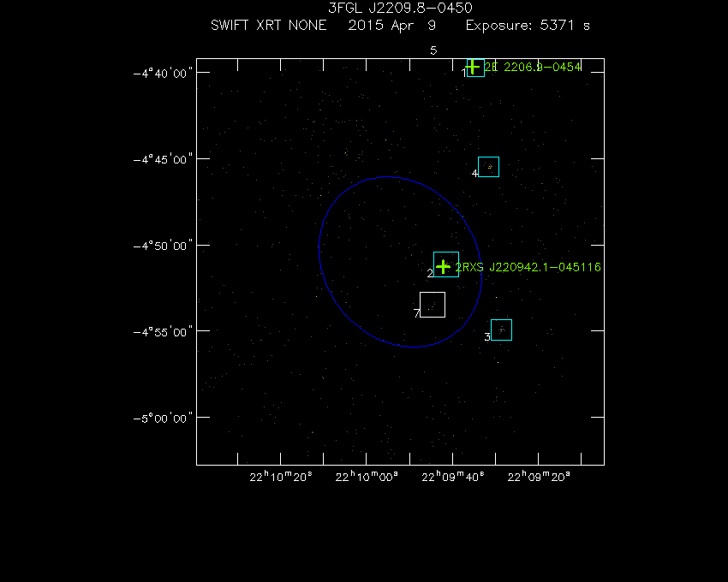This screenshot has width=728, height=582.
Task: Click the Exposure: 5371 s text
Action: (528, 25)
